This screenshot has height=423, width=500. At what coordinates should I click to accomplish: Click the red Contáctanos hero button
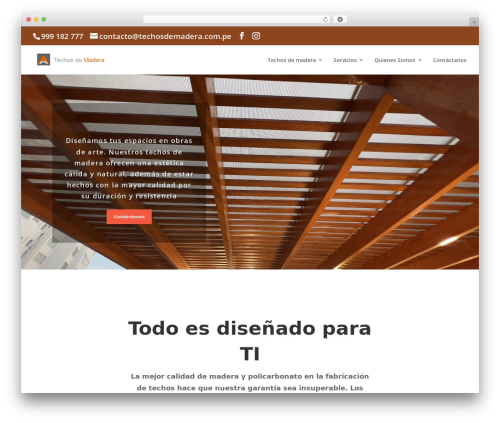(x=129, y=217)
